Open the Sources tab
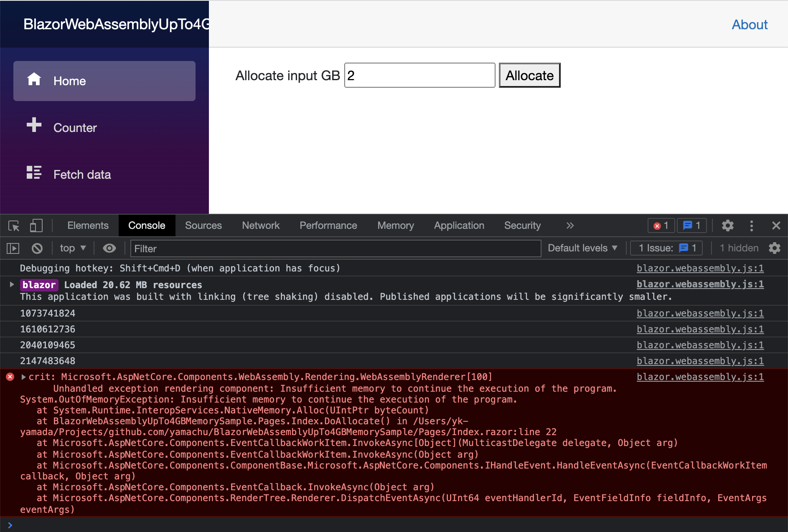788x532 pixels. [x=203, y=225]
